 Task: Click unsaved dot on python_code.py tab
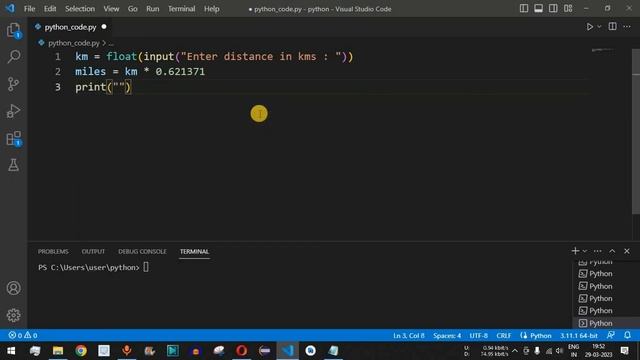104,27
